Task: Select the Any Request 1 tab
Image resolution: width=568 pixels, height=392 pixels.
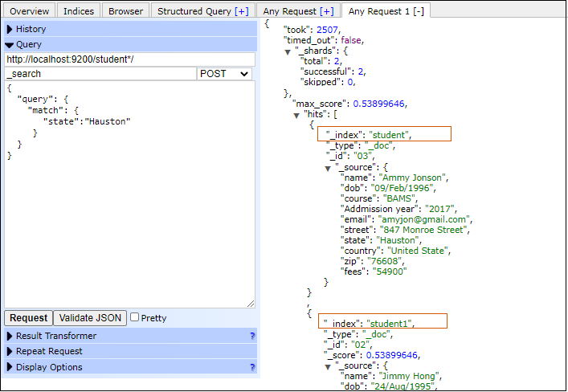Action: coord(378,11)
